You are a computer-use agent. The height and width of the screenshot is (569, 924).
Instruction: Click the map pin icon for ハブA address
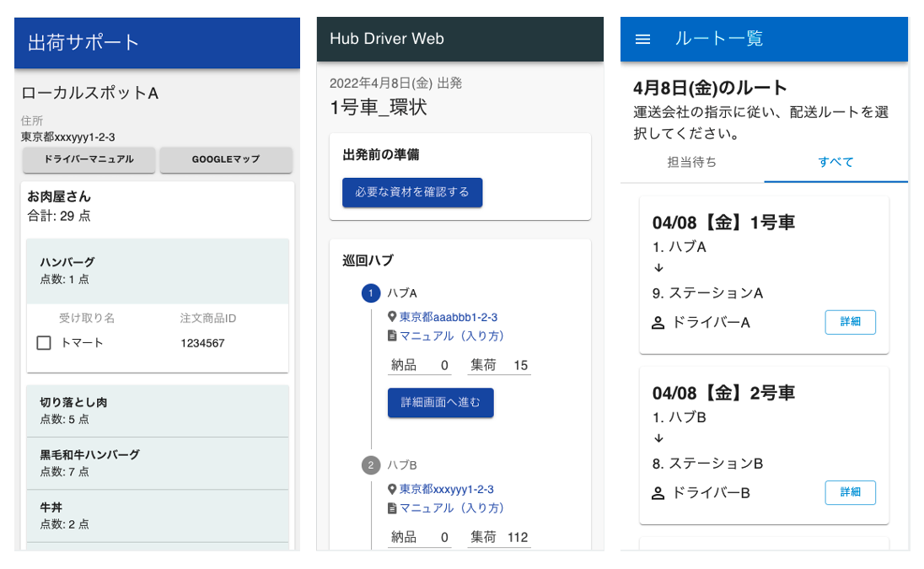pos(392,317)
